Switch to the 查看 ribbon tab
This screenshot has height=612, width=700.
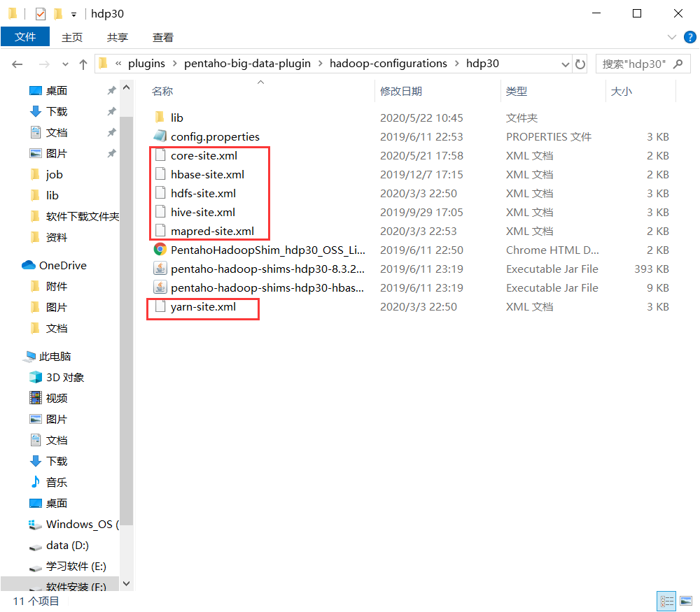tap(162, 37)
